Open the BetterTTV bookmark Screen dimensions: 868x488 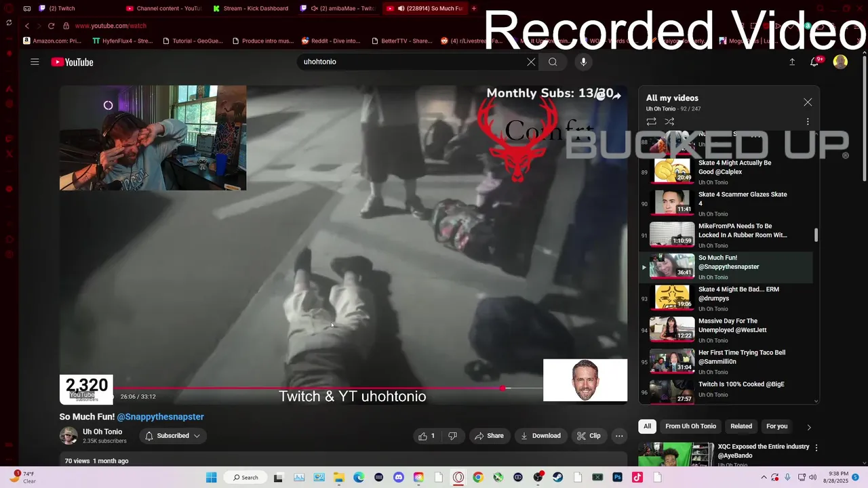[401, 41]
